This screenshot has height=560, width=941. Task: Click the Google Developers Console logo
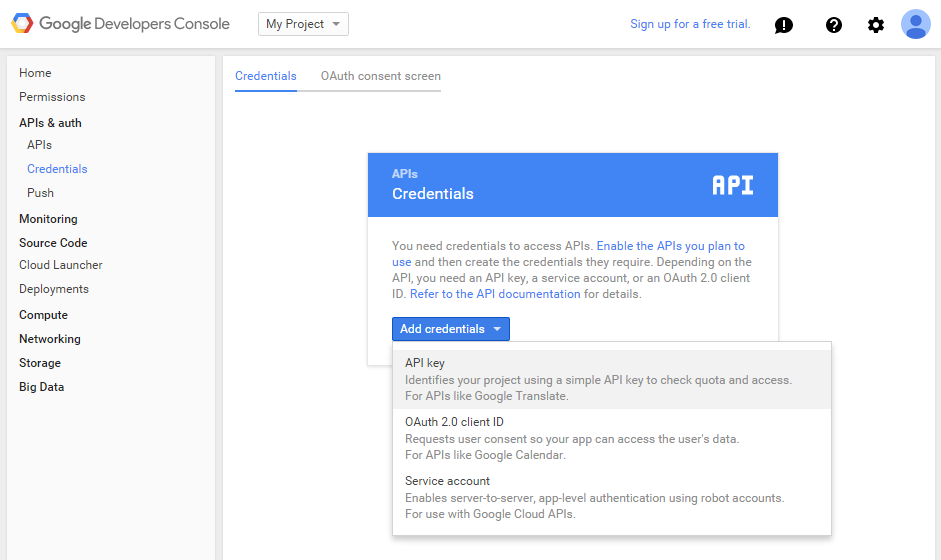[120, 24]
